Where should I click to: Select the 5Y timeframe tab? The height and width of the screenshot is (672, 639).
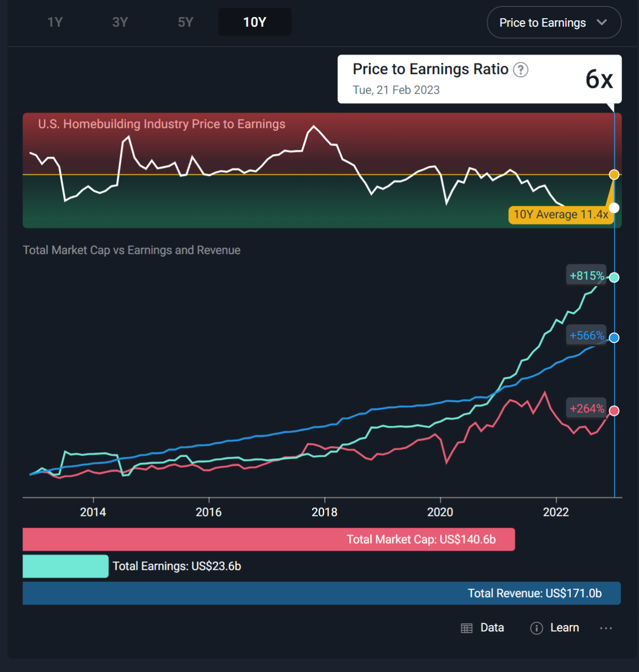[x=185, y=22]
